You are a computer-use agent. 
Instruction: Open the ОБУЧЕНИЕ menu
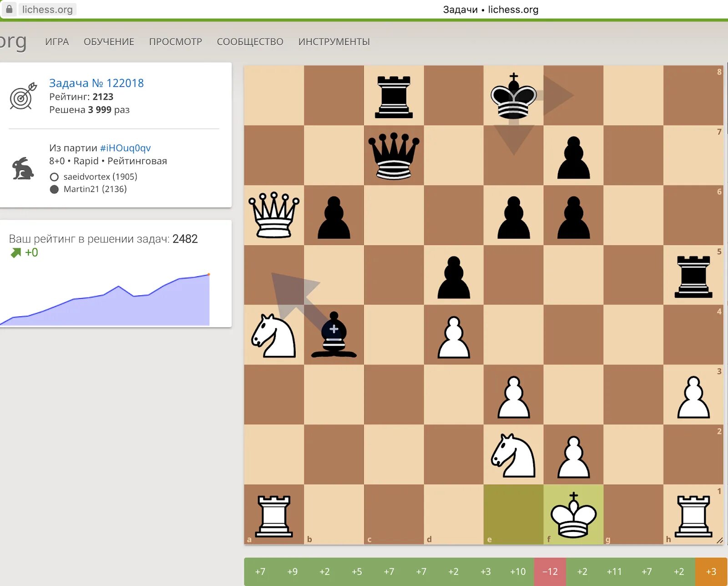click(109, 42)
